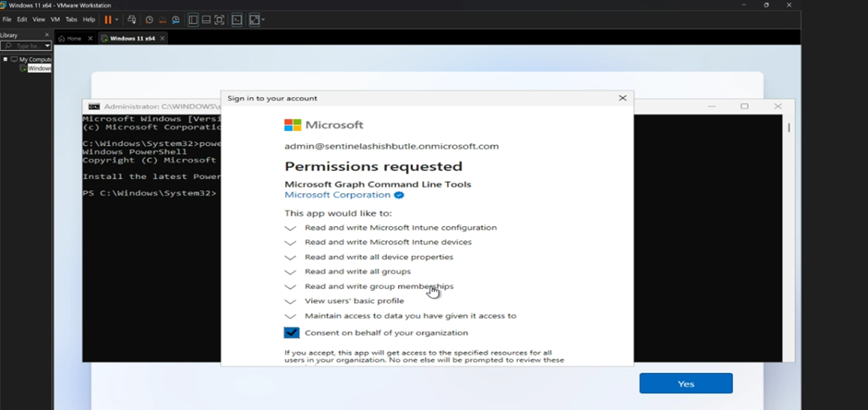Switch to the Home tab
This screenshot has width=868, height=410.
pos(74,39)
